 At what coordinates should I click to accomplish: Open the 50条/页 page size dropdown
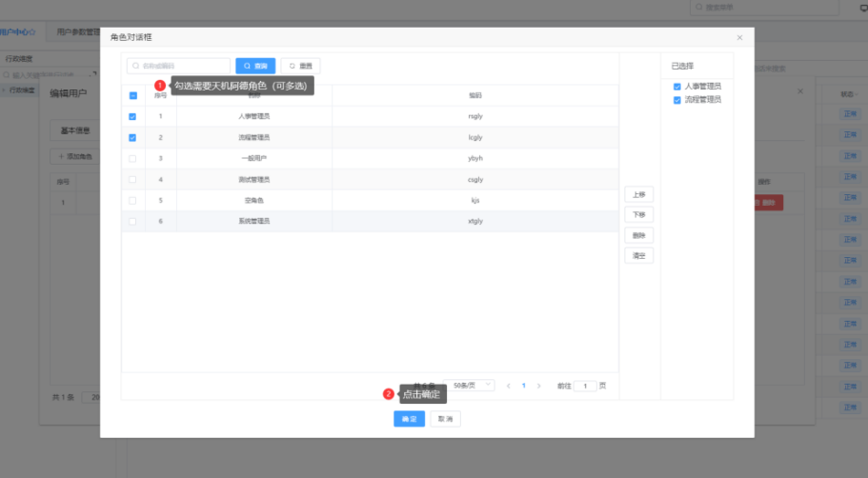tap(470, 385)
